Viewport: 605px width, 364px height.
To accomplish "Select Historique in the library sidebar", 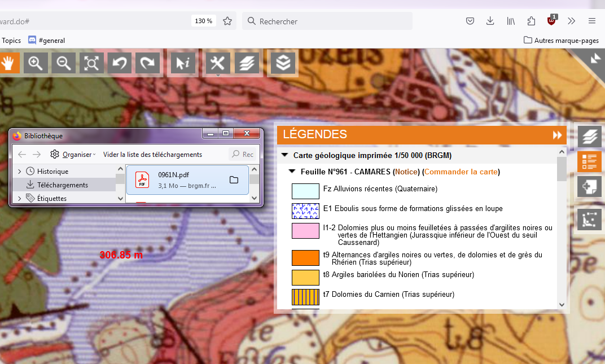I will point(52,171).
